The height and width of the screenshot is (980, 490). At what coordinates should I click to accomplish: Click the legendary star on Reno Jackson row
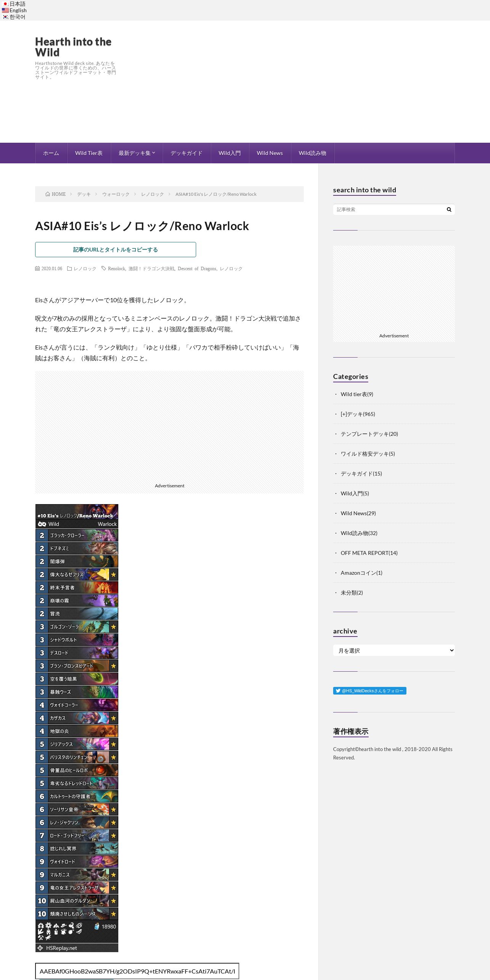tap(113, 822)
